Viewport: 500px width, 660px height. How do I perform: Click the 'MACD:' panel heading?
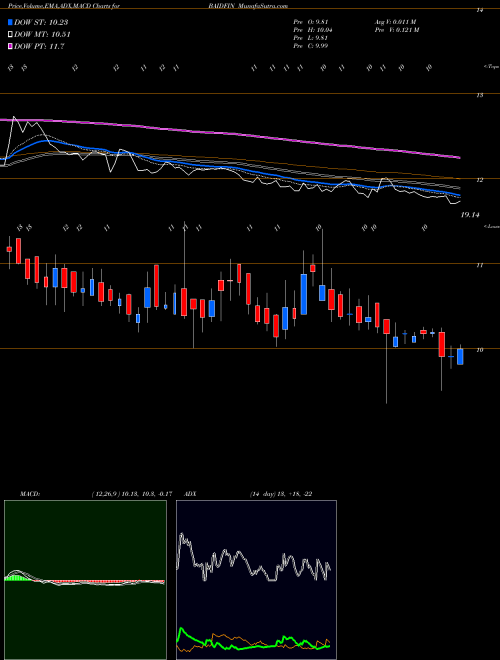point(29,494)
